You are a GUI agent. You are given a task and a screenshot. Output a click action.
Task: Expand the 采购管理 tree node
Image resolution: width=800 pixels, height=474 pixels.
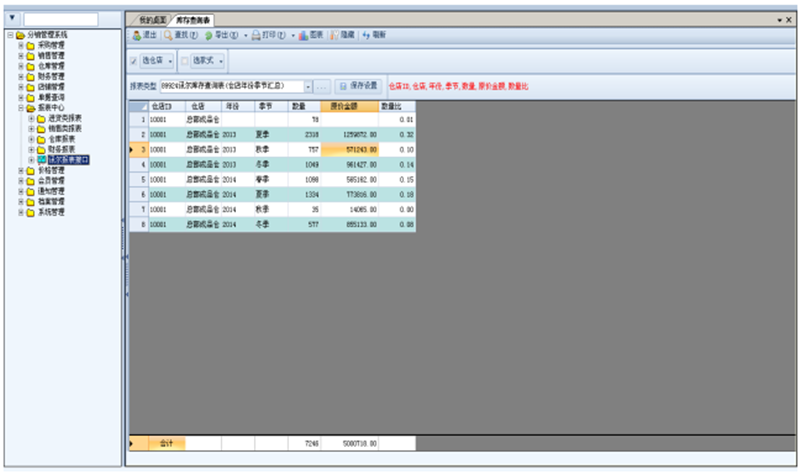pyautogui.click(x=20, y=45)
